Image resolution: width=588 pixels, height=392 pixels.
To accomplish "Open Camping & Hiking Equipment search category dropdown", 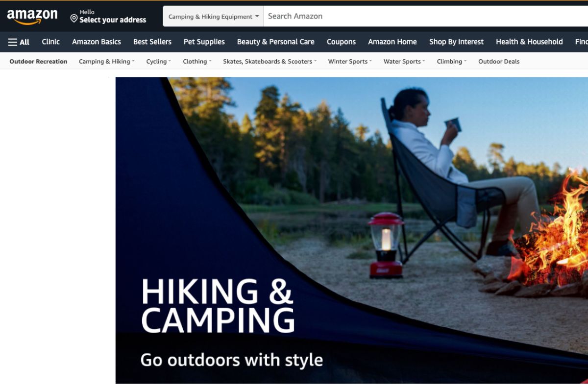I will (x=213, y=16).
